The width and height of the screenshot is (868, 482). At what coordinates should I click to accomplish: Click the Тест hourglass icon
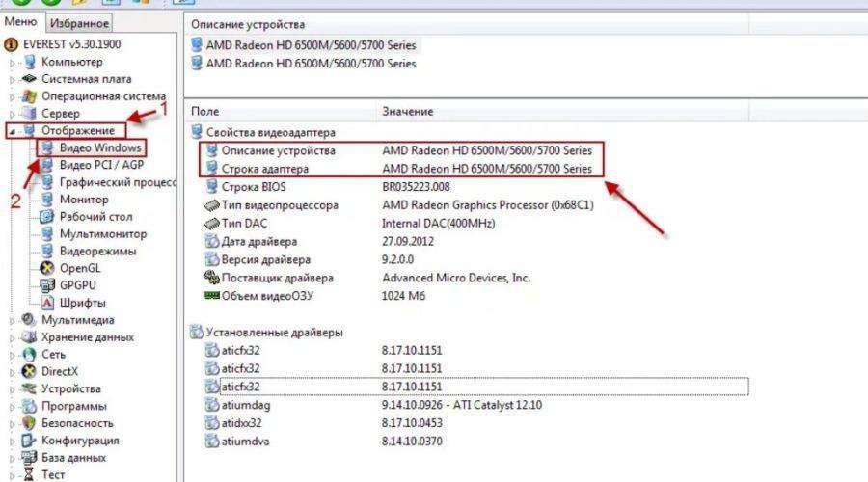point(29,474)
